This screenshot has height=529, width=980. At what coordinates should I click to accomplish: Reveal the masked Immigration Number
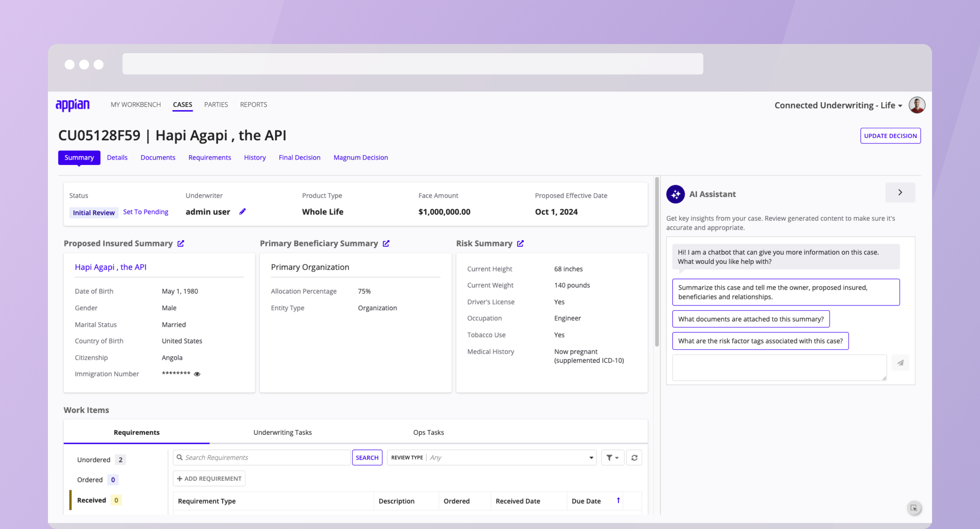[x=197, y=374]
